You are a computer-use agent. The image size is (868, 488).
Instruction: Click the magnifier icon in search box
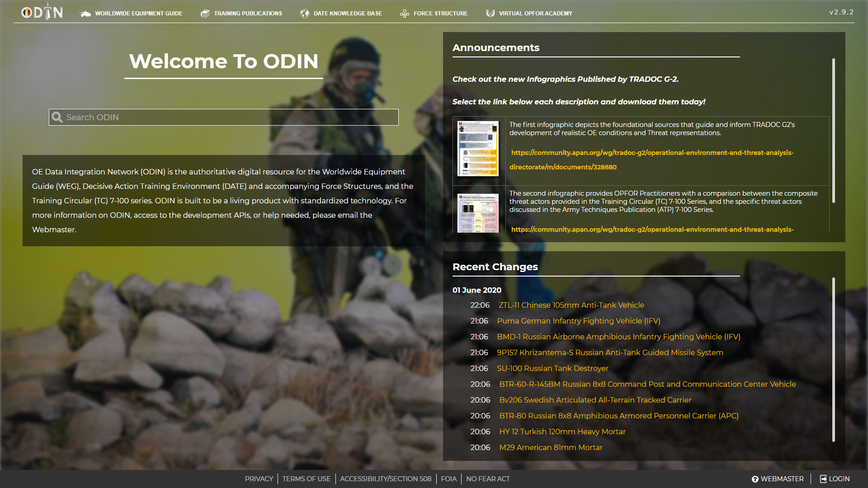(57, 117)
